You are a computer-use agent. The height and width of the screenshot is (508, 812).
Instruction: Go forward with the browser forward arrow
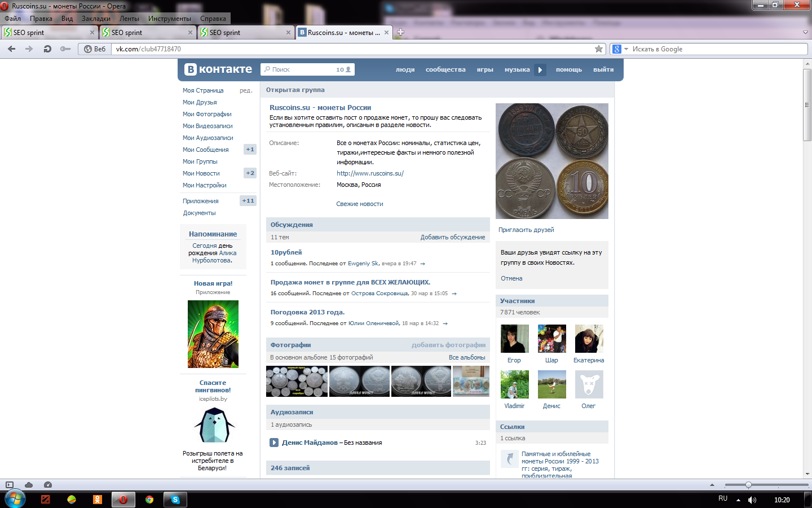pos(29,49)
